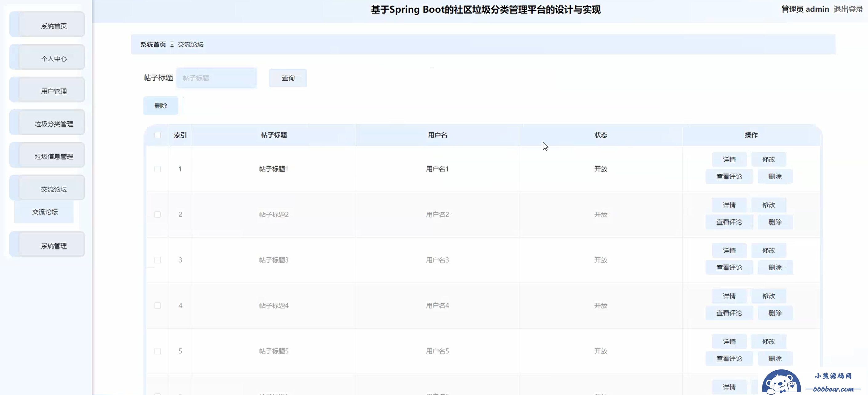Check the checkbox for row 4
Screen dimensions: 868x395
[158, 306]
